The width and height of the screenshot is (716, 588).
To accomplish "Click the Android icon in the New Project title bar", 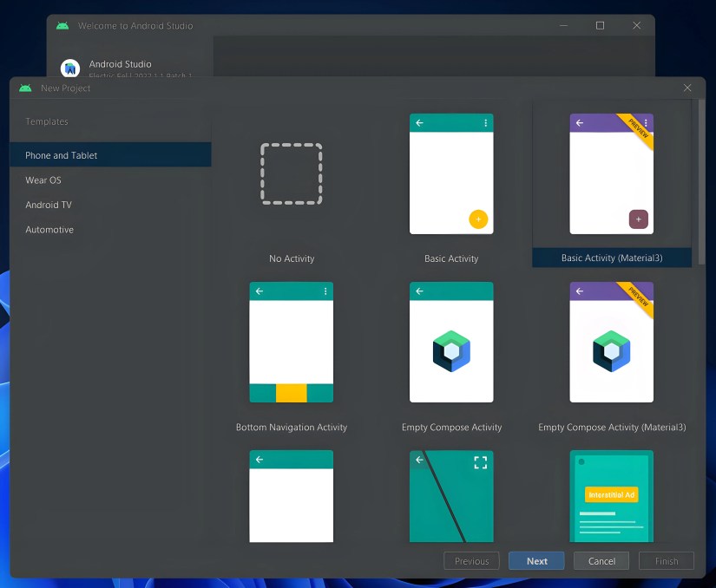I will [25, 88].
